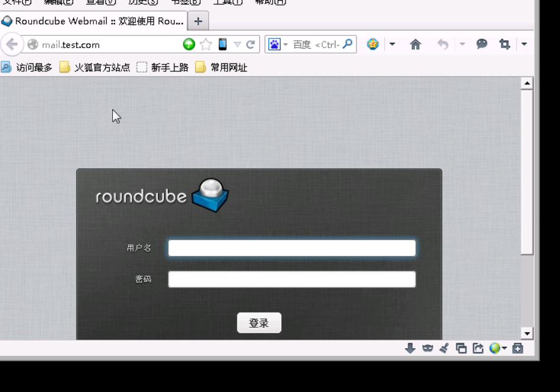Screen dimensions: 560x392
Task: Open downloads arrow icon in status bar
Action: pyautogui.click(x=410, y=348)
